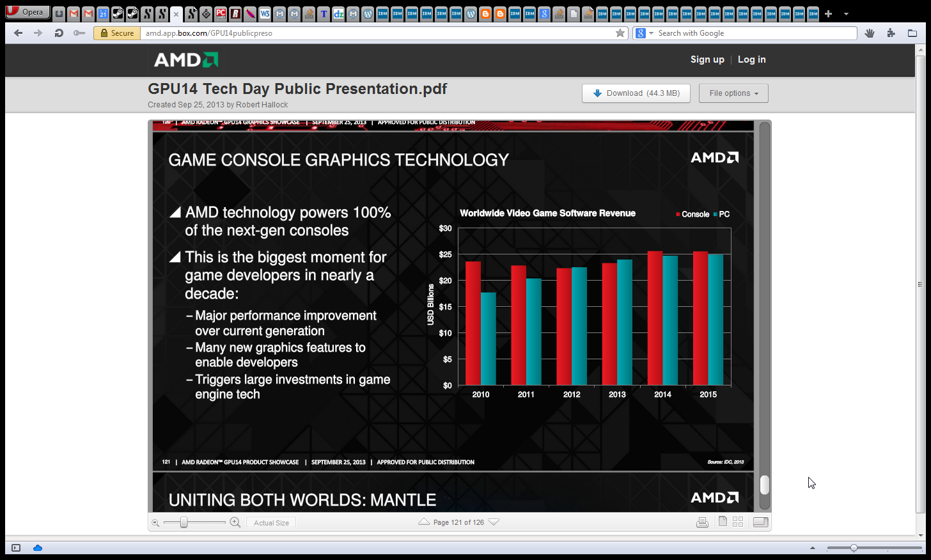Click the Actual Size button
The height and width of the screenshot is (560, 931).
271,523
